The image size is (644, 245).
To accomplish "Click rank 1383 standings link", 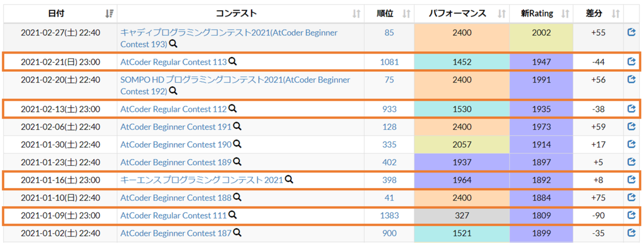I will [389, 216].
